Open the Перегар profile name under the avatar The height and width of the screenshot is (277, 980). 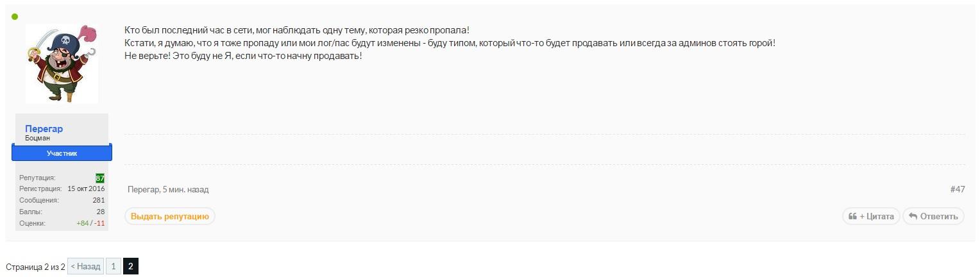pyautogui.click(x=44, y=129)
